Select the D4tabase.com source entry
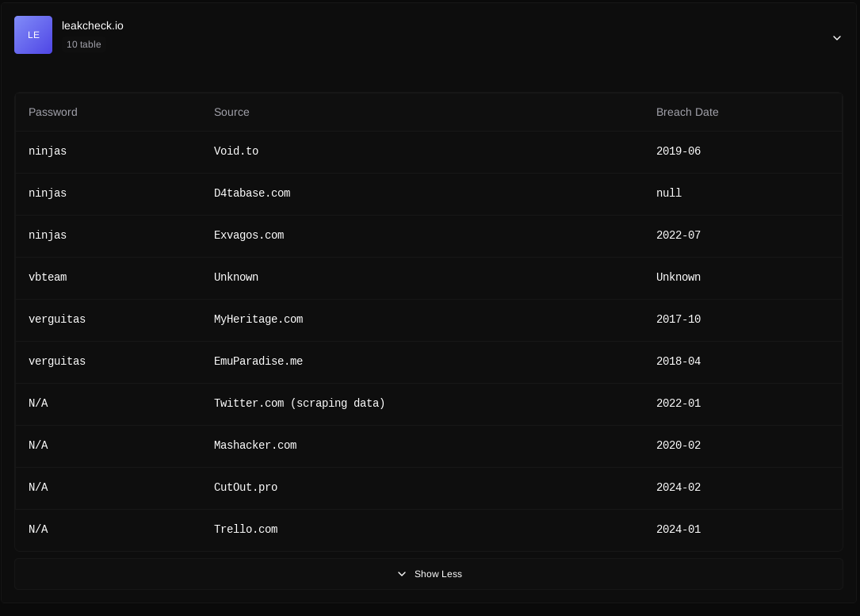 click(252, 193)
